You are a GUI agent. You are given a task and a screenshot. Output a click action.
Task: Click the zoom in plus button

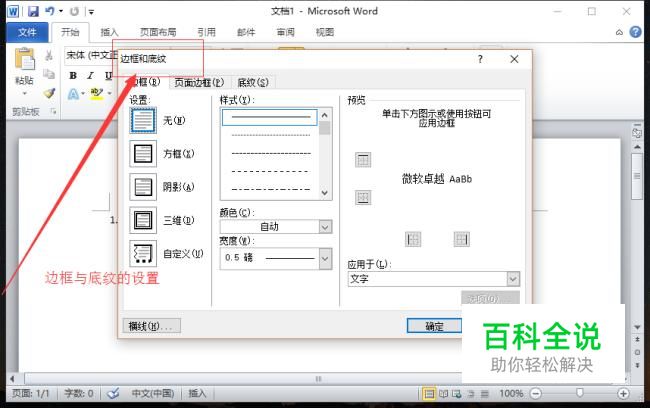point(623,393)
